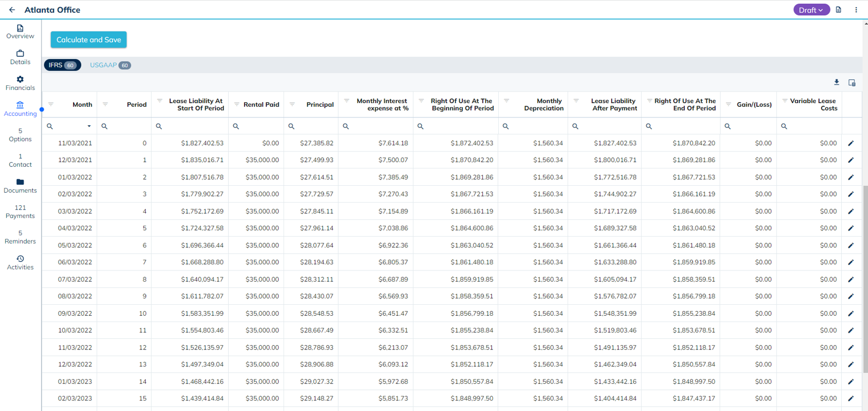Screen dimensions: 868x411
Task: Open the Details briefcase section
Action: point(20,57)
